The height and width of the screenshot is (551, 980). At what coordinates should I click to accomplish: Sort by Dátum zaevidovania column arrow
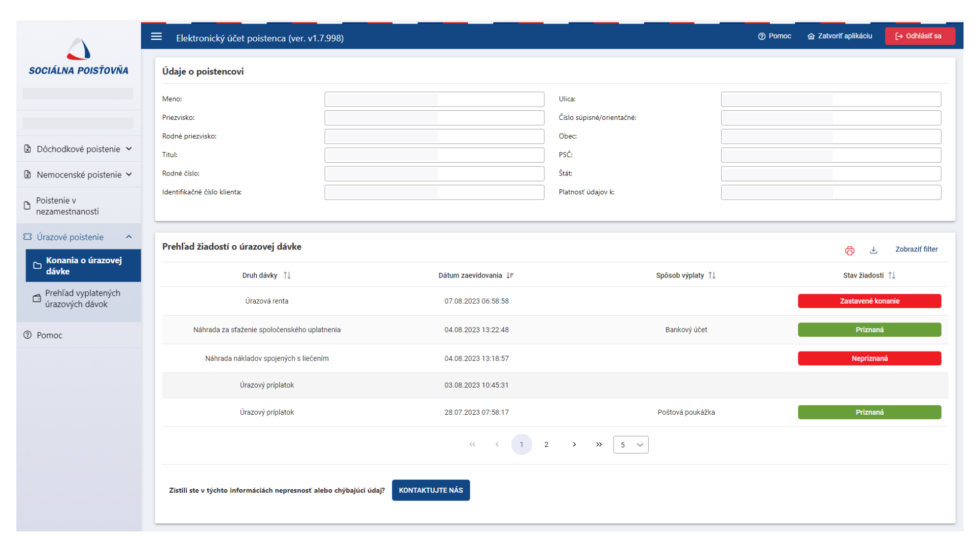pos(510,275)
